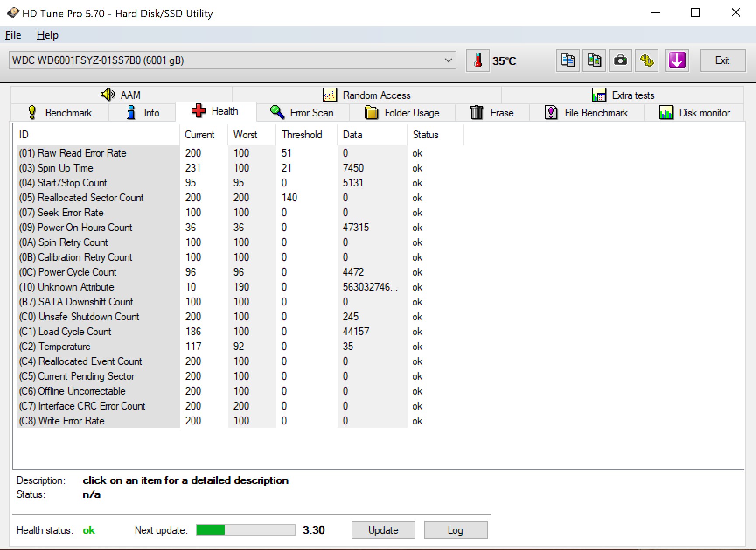Screen dimensions: 756x550
Task: Select the Reallocated Event Count row
Action: pyautogui.click(x=240, y=361)
